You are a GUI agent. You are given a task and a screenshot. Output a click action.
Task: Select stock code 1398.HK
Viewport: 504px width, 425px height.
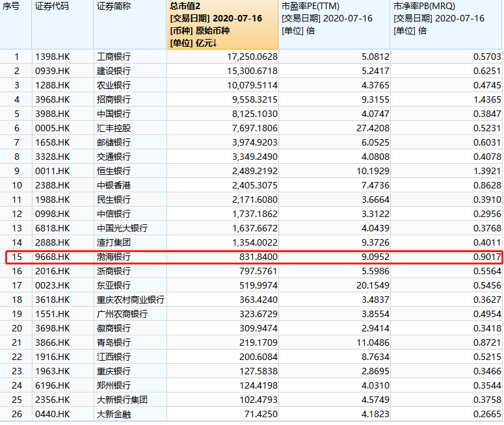tap(53, 57)
